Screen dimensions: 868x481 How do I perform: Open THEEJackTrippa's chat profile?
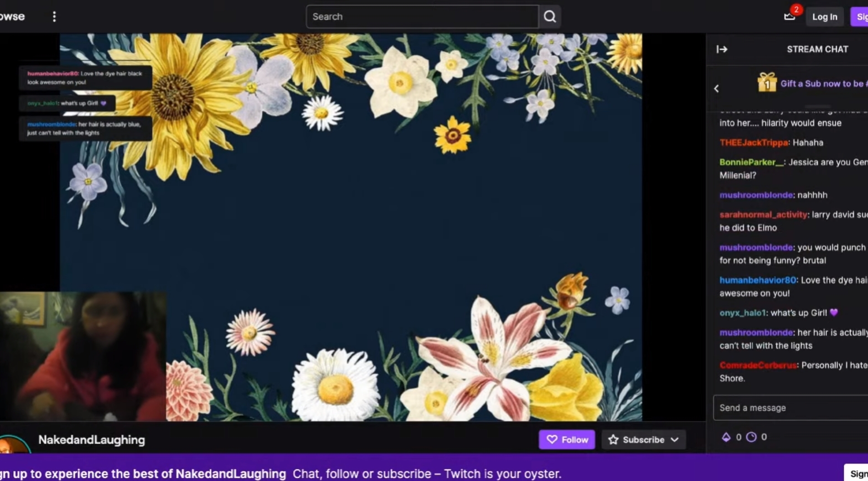(754, 143)
